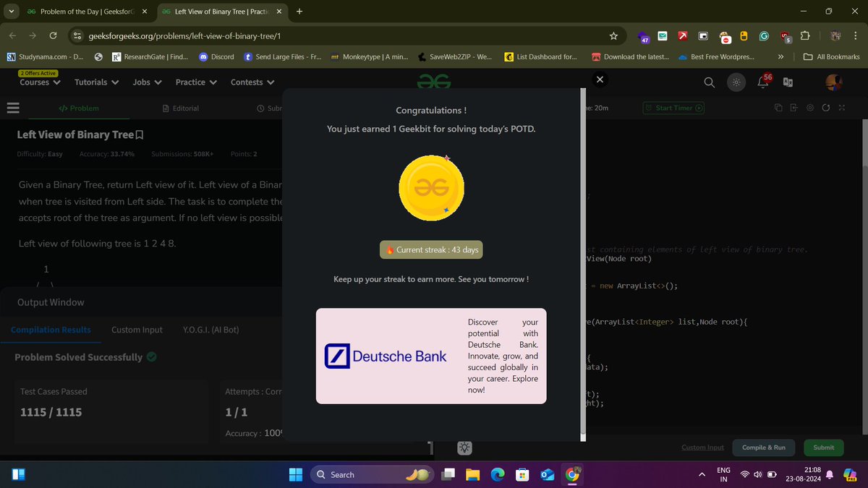Open the Contests dropdown
This screenshot has height=488, width=868.
(252, 82)
